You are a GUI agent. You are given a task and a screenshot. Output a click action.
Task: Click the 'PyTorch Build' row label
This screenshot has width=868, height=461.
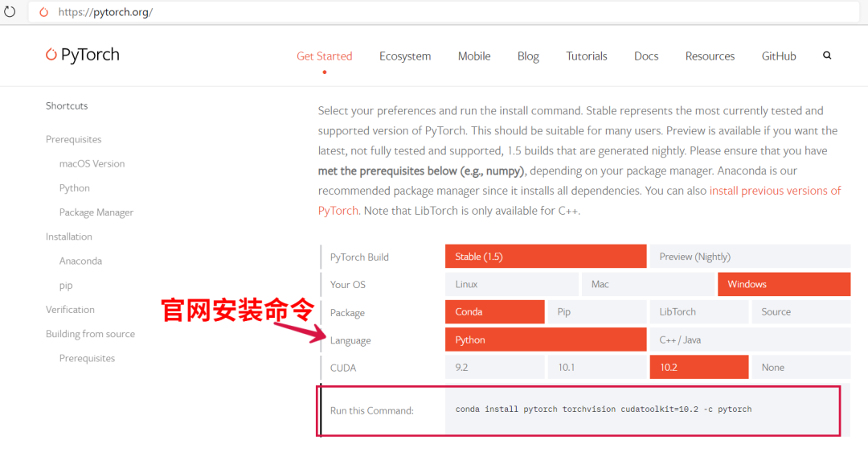coord(359,257)
